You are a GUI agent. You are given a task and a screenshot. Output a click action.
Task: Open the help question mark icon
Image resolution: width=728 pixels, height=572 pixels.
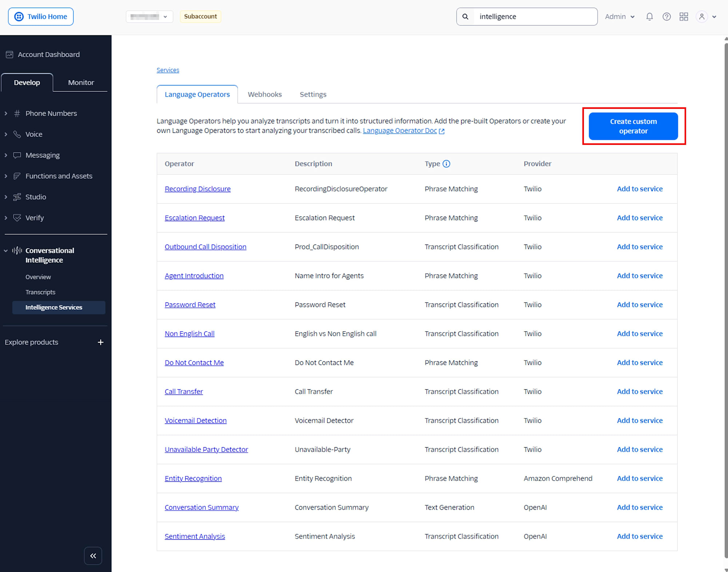[x=666, y=16]
